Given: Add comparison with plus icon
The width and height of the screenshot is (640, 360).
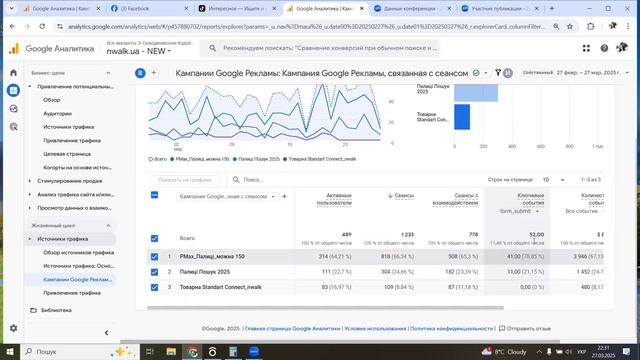Looking at the screenshot, I should pyautogui.click(x=154, y=73).
